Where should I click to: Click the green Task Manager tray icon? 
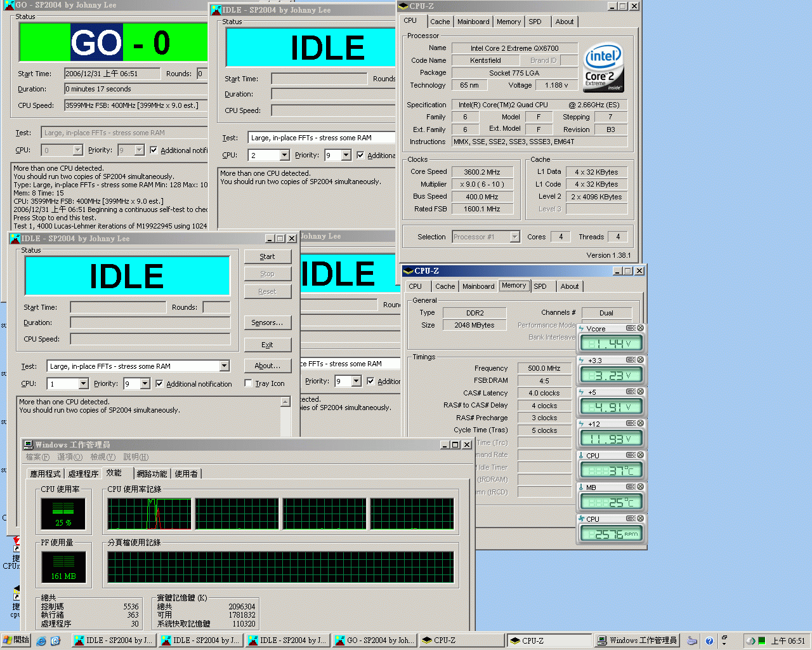pyautogui.click(x=761, y=641)
